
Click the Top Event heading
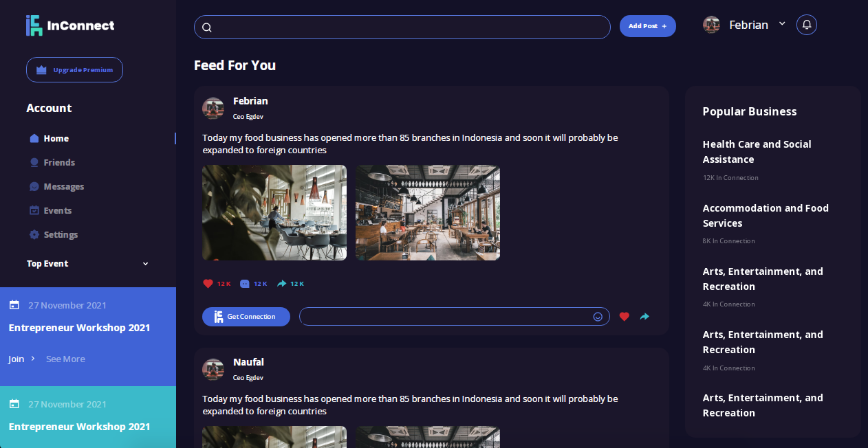47,264
